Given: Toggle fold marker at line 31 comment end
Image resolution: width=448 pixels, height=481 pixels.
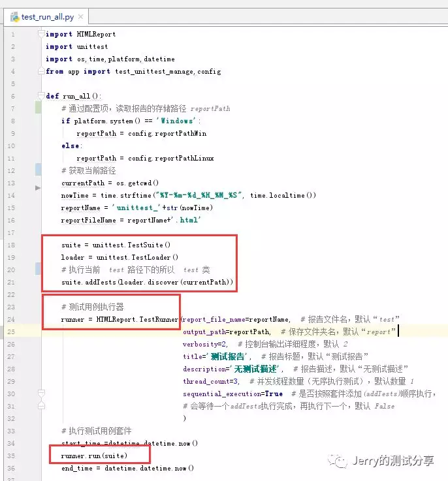Looking at the screenshot, I should click(41, 406).
